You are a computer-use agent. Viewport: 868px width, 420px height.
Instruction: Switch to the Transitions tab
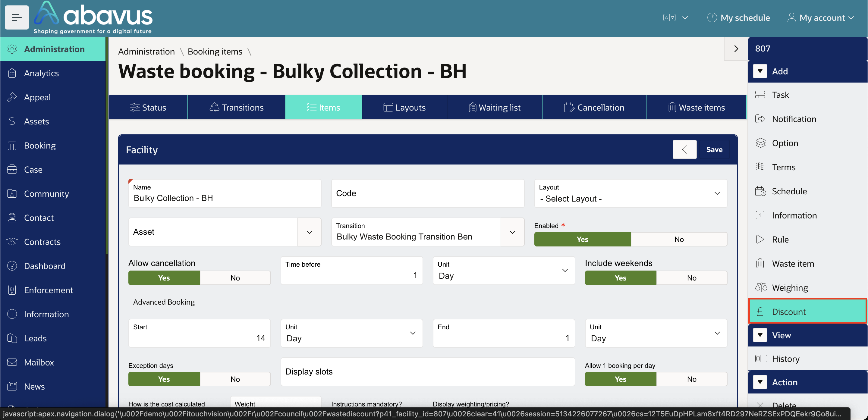coord(236,108)
